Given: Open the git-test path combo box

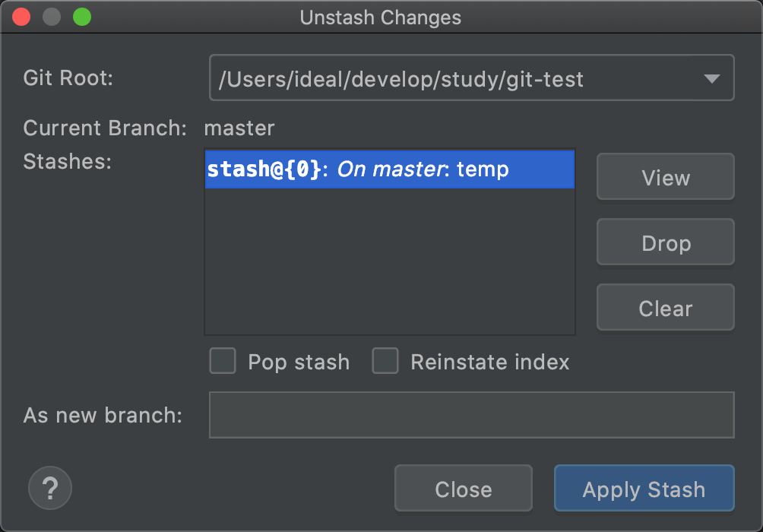Looking at the screenshot, I should tap(471, 78).
